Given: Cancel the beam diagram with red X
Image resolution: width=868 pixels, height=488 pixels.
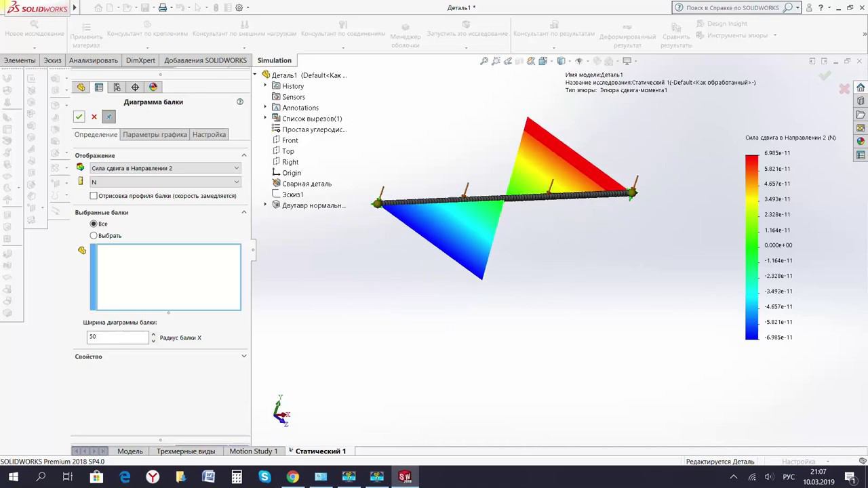Looking at the screenshot, I should point(94,117).
